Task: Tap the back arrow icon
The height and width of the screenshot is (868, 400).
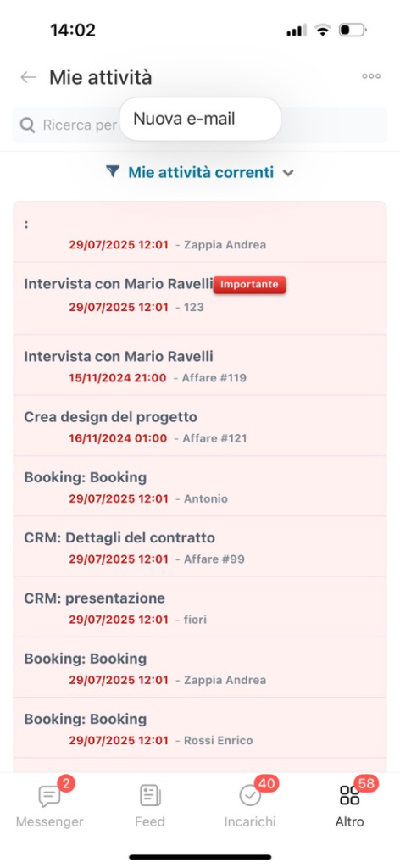Action: pos(28,77)
